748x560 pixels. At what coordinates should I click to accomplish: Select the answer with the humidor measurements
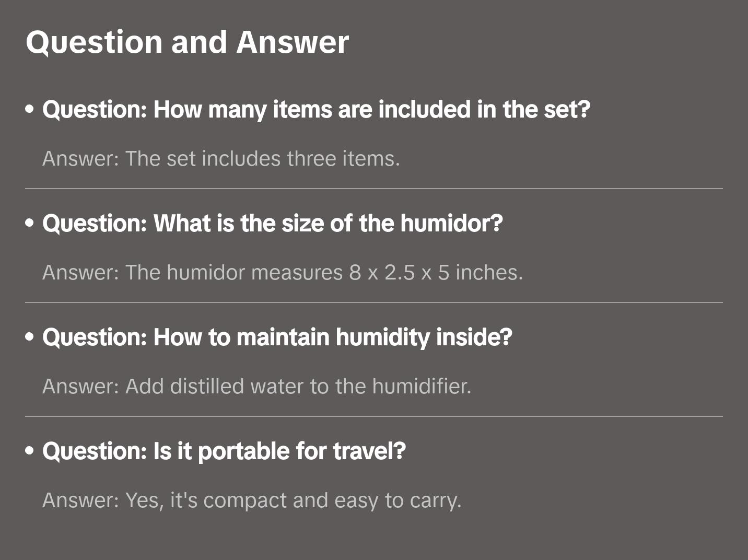282,272
